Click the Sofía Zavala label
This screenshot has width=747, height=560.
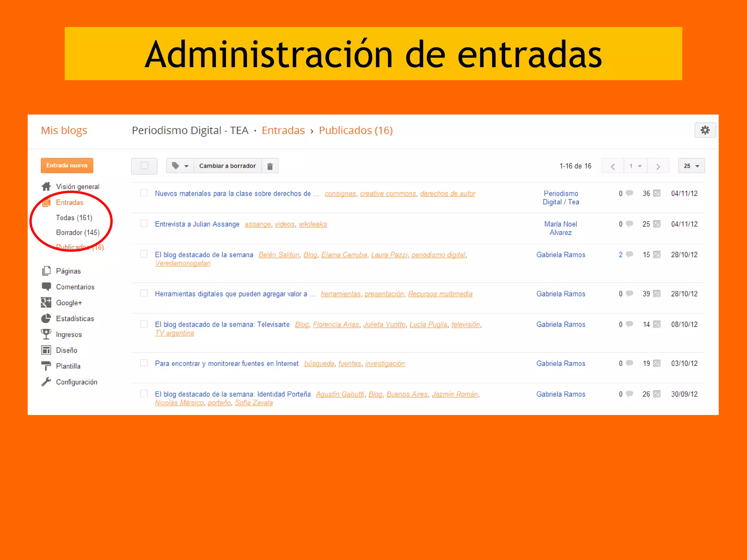tap(254, 402)
